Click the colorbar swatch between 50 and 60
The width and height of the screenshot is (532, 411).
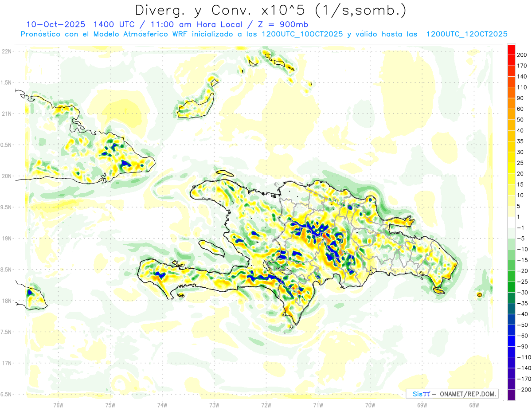coord(511,114)
